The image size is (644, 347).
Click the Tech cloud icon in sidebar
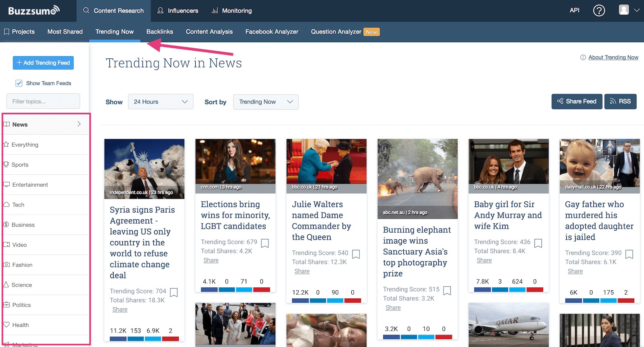[6, 204]
